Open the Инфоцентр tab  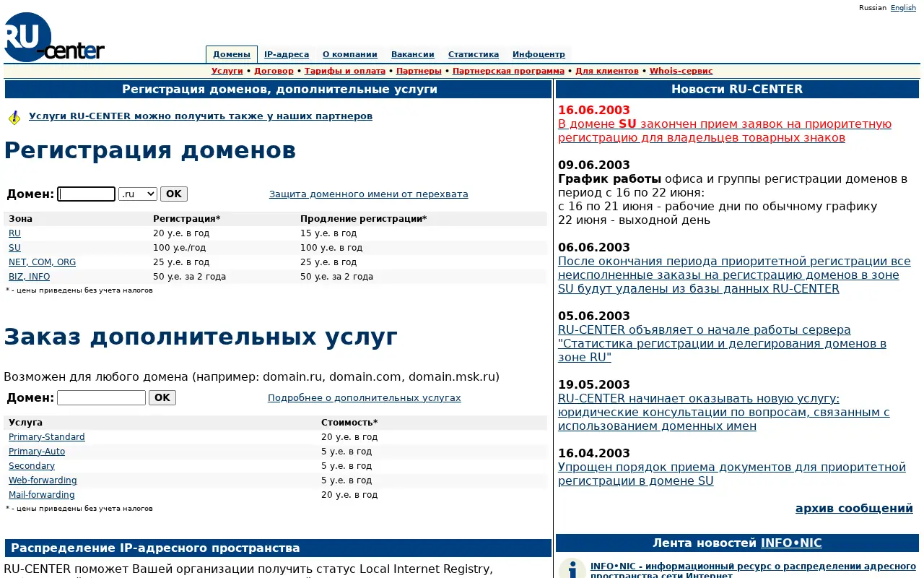coord(539,54)
